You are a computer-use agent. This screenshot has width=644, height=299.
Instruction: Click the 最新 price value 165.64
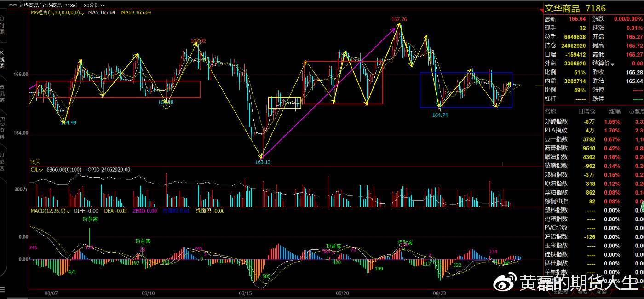[577, 19]
